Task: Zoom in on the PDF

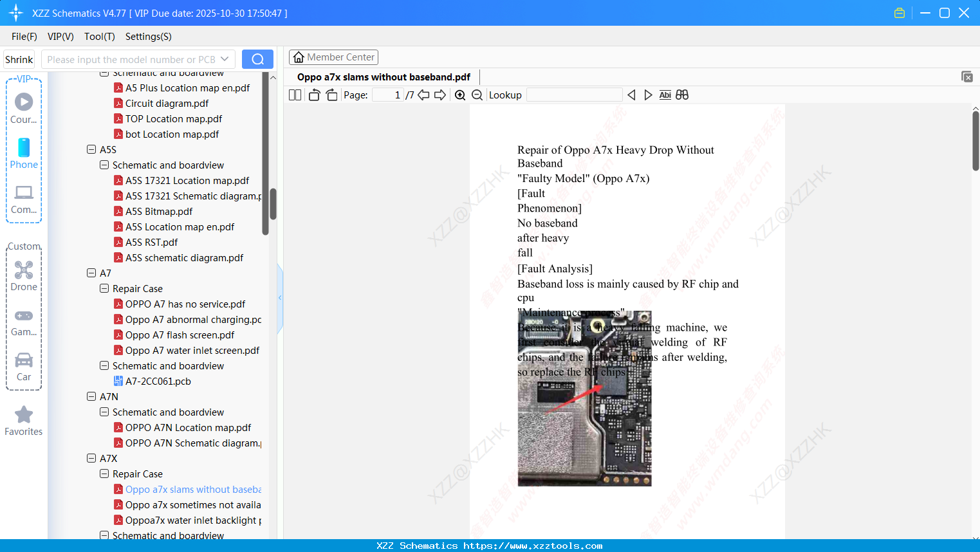Action: pyautogui.click(x=460, y=95)
